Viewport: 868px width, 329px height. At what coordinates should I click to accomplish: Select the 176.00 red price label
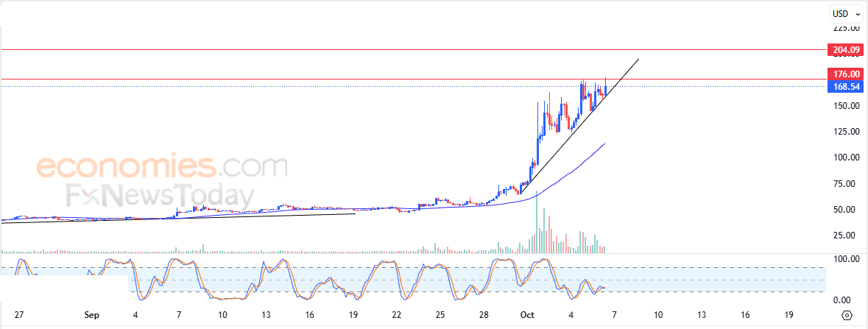pyautogui.click(x=844, y=74)
